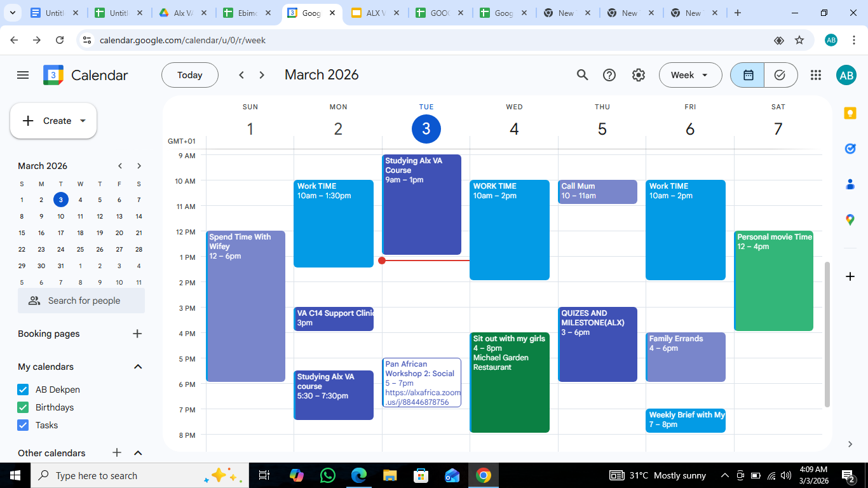The width and height of the screenshot is (868, 488).
Task: Open the Support help icon
Action: [x=609, y=75]
